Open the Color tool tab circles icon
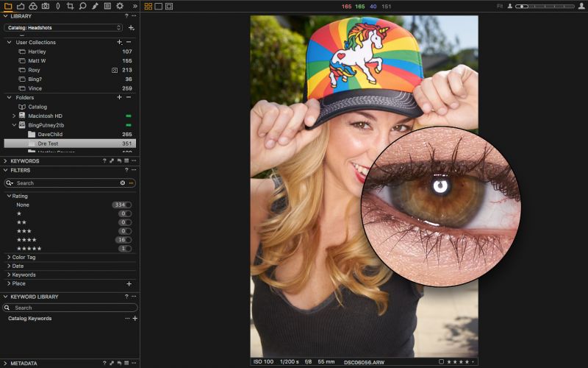Image resolution: width=588 pixels, height=368 pixels. [33, 6]
